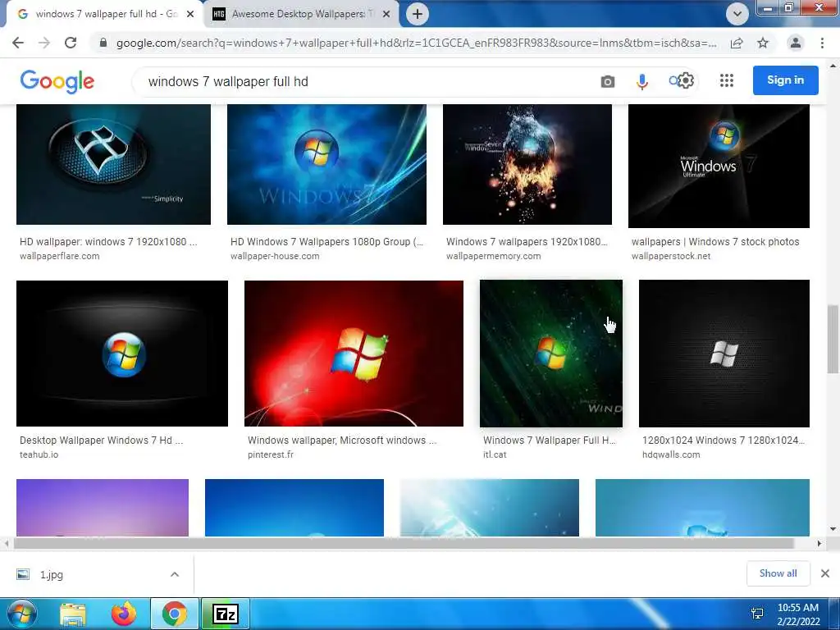
Task: Open the red Windows flag wallpaper
Action: tap(354, 354)
